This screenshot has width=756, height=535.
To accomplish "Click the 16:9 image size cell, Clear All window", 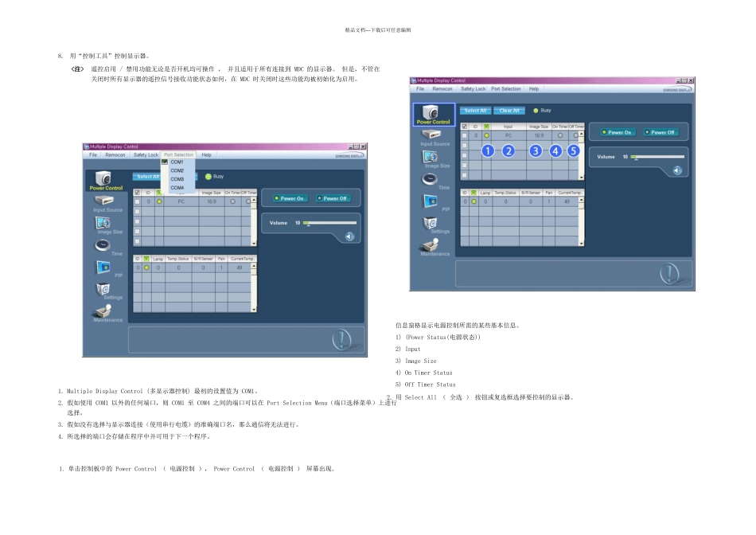I will tap(539, 135).
